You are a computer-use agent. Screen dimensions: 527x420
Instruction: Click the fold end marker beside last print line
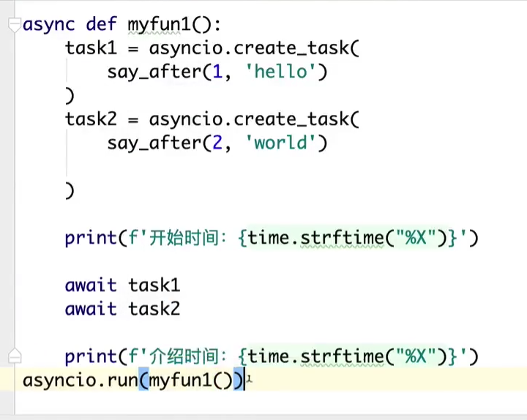tap(15, 356)
